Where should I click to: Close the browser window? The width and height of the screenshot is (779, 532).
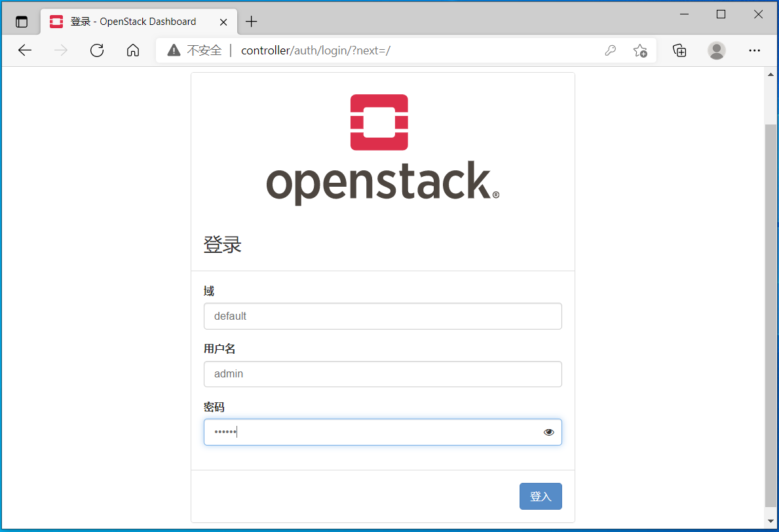pos(758,14)
